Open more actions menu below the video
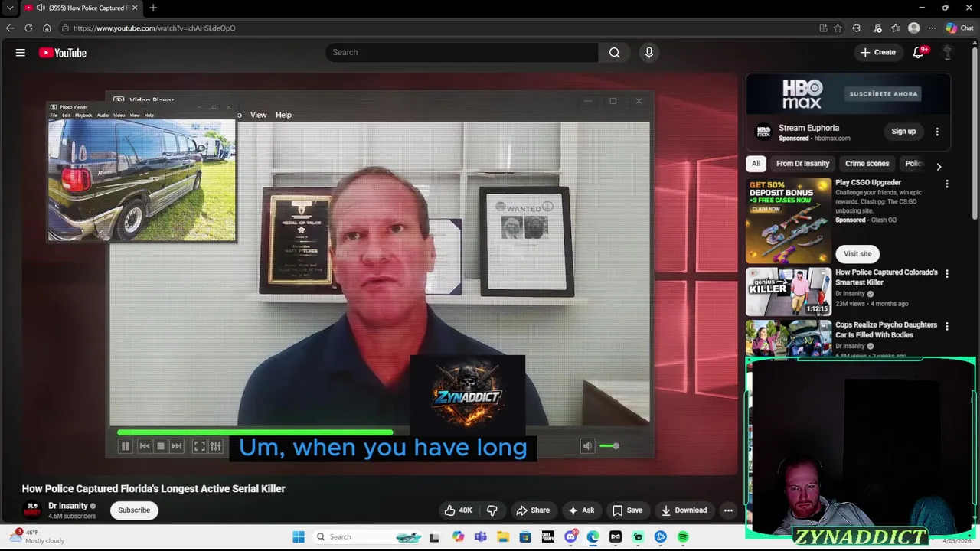 point(728,510)
